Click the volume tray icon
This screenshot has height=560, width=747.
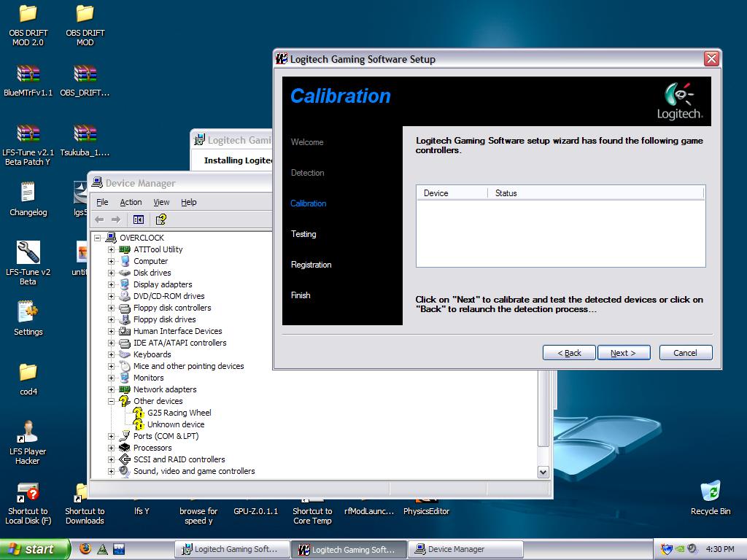[693, 549]
